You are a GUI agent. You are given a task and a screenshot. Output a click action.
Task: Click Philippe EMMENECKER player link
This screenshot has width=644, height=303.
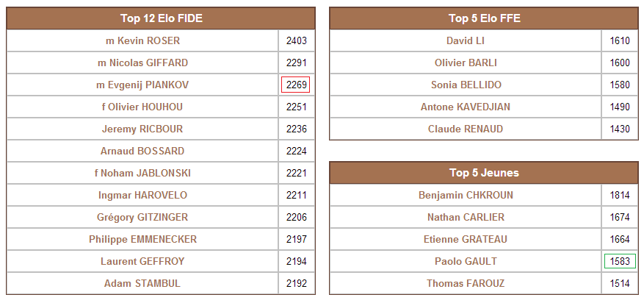pyautogui.click(x=142, y=240)
